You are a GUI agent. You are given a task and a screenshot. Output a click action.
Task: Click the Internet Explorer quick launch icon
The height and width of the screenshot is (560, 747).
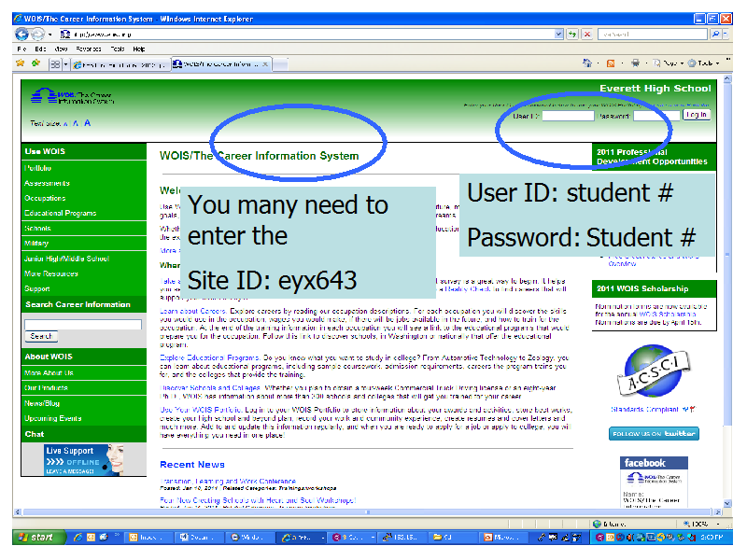point(78,538)
